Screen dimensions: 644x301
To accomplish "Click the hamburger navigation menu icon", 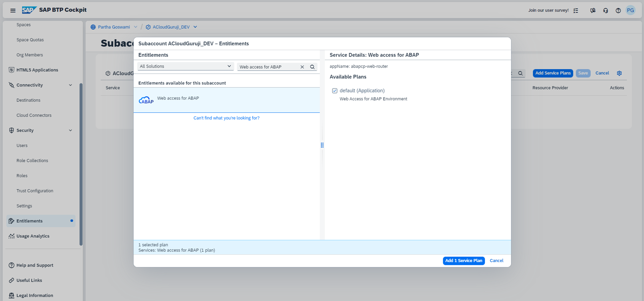I will pyautogui.click(x=13, y=10).
